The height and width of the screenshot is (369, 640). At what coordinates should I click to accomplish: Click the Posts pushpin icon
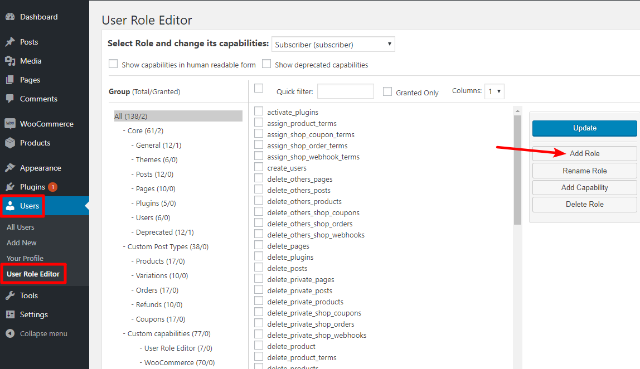coord(10,42)
